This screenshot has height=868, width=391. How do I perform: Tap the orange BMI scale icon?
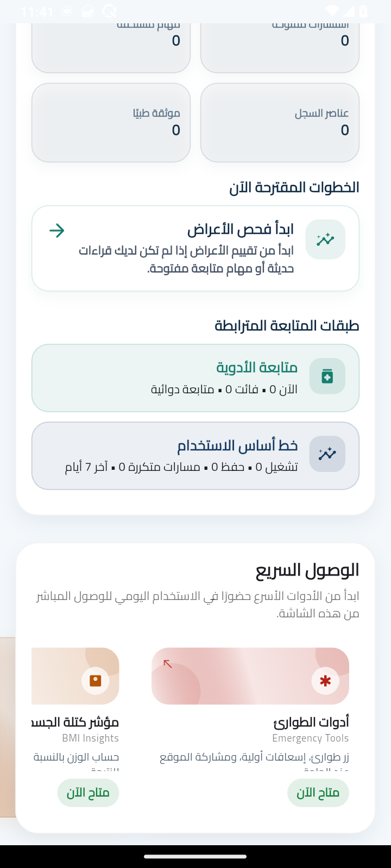(x=96, y=681)
